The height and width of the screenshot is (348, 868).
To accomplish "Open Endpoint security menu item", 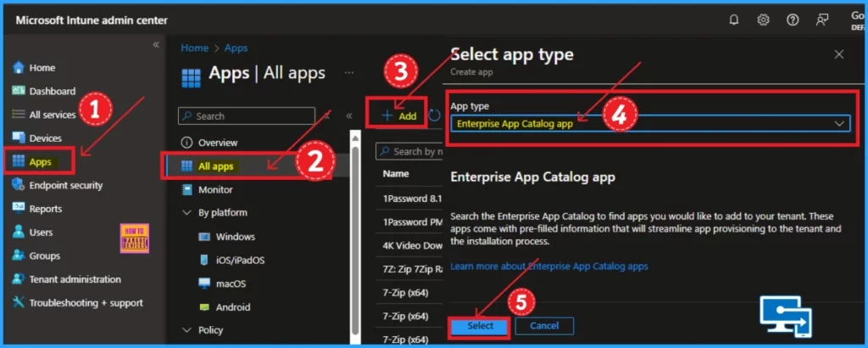I will pos(66,185).
